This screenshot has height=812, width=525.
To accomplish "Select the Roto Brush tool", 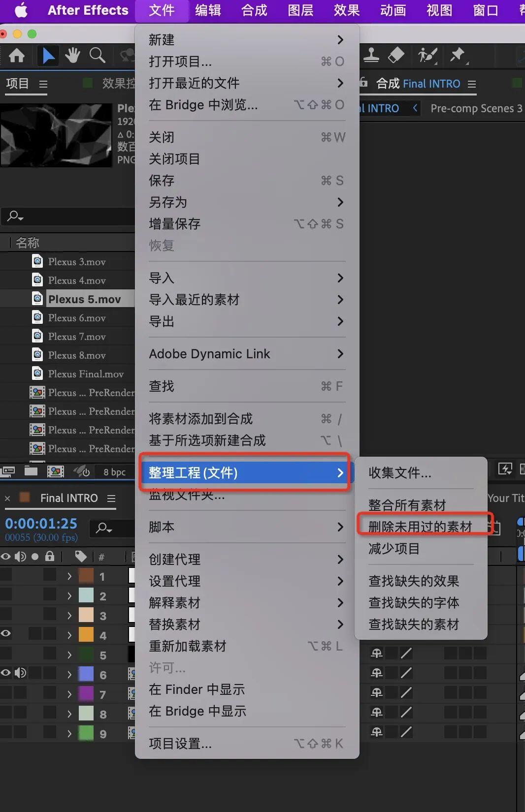I will pos(427,55).
